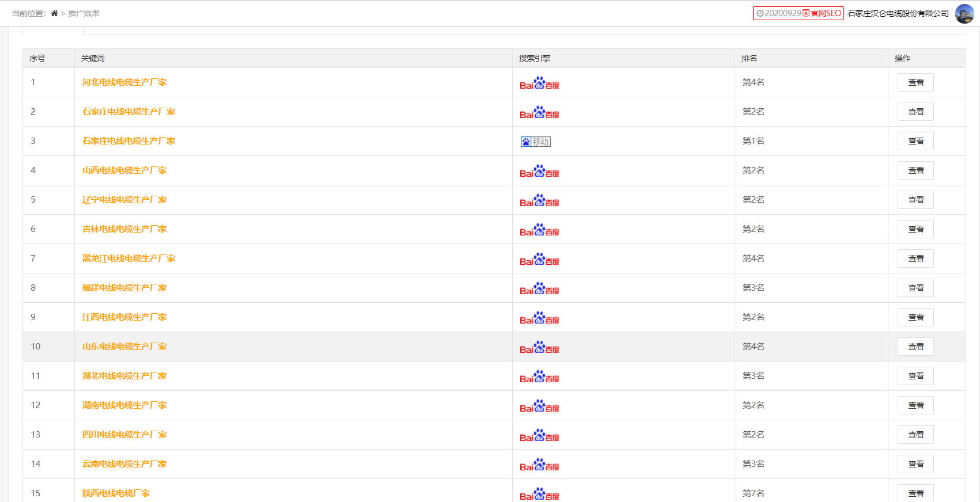The image size is (980, 502).
Task: Click the Baidu logo in row 10
Action: point(539,348)
